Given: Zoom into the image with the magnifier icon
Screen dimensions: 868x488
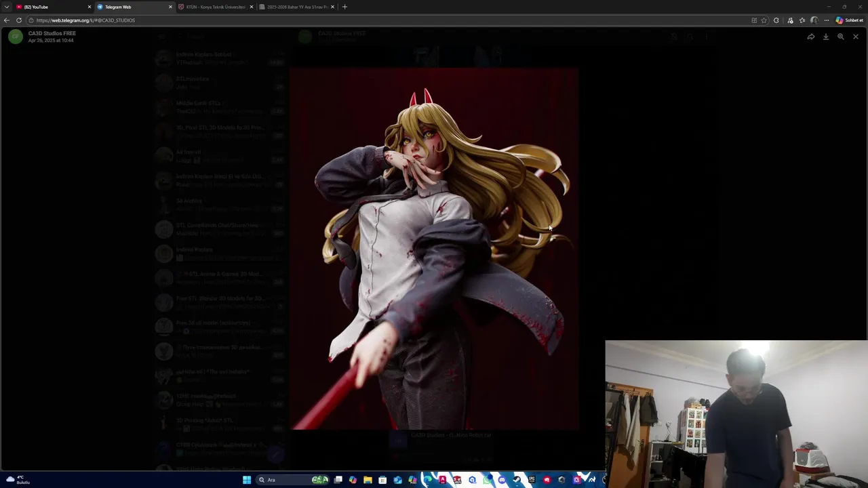Looking at the screenshot, I should tap(841, 37).
